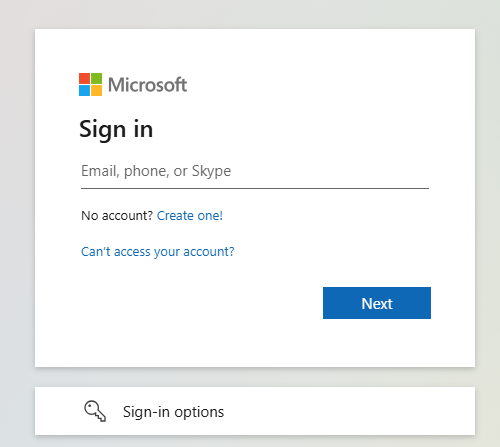
Task: Click the blue square of Microsoft logo
Action: pyautogui.click(x=84, y=91)
